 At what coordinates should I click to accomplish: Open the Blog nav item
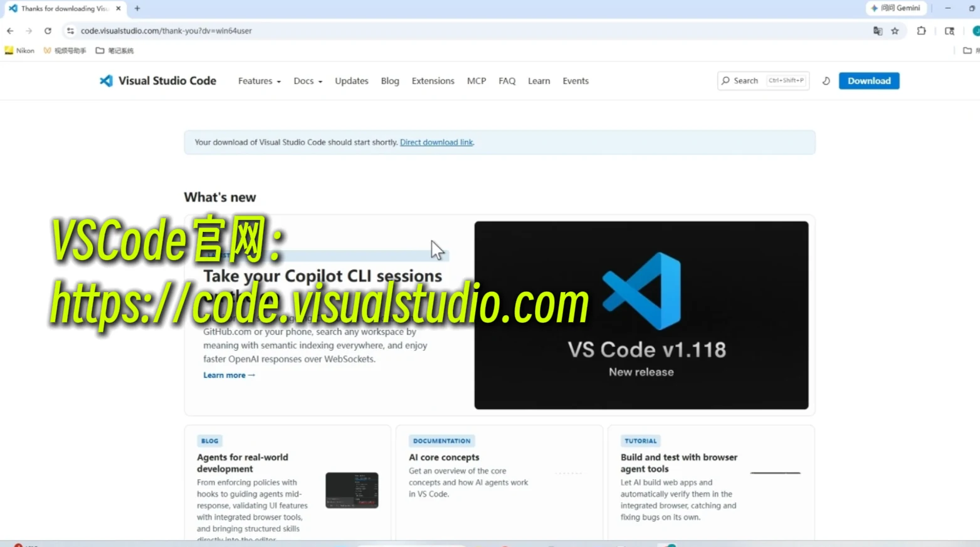390,81
